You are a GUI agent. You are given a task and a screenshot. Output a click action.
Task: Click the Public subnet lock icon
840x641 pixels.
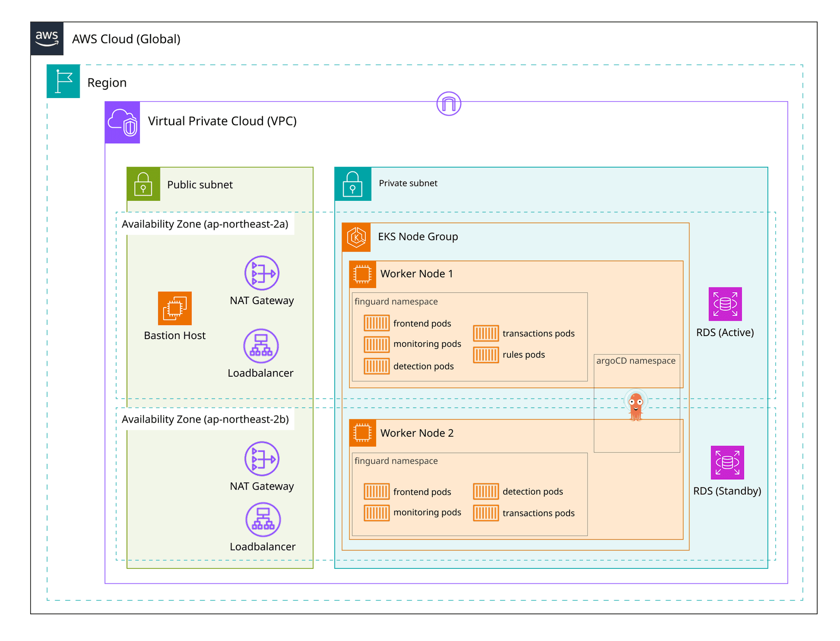point(143,184)
